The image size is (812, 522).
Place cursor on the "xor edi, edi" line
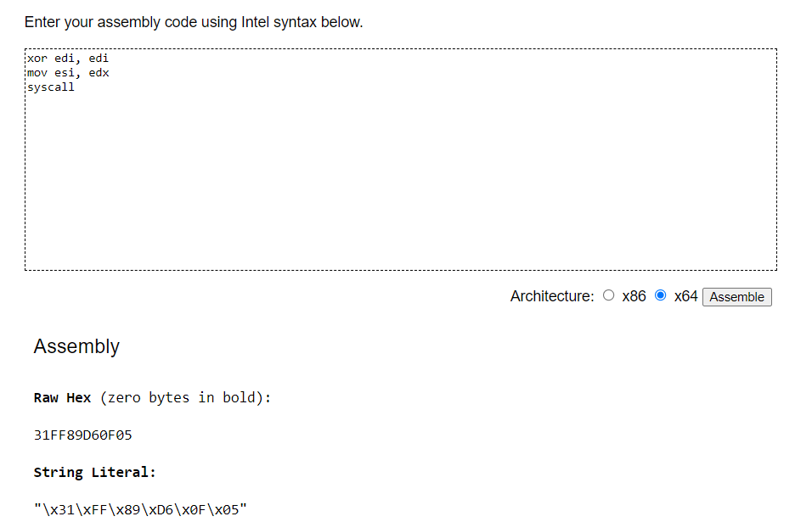pos(68,59)
